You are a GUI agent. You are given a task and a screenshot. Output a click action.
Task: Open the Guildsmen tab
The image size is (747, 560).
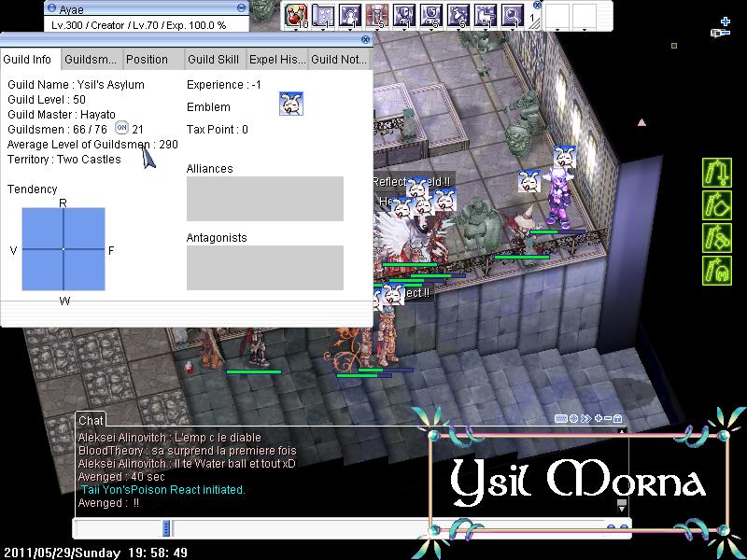92,60
